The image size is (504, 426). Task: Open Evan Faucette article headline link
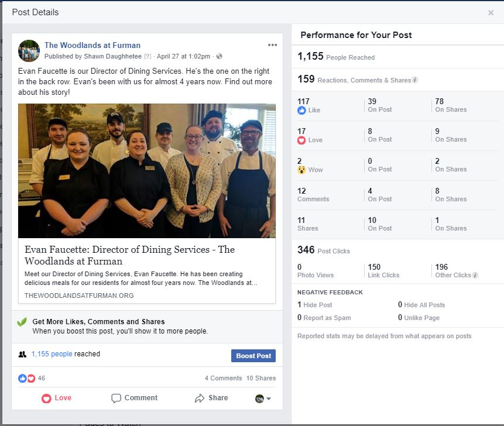129,255
